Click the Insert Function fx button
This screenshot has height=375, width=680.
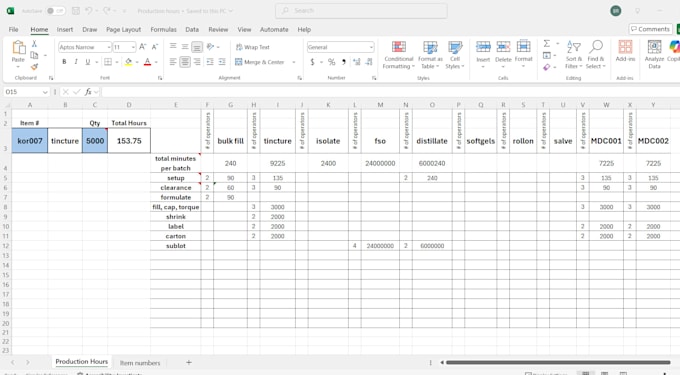click(x=88, y=92)
